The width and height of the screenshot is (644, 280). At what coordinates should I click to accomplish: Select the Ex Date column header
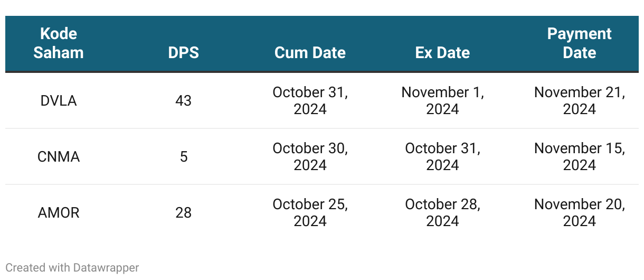443,53
